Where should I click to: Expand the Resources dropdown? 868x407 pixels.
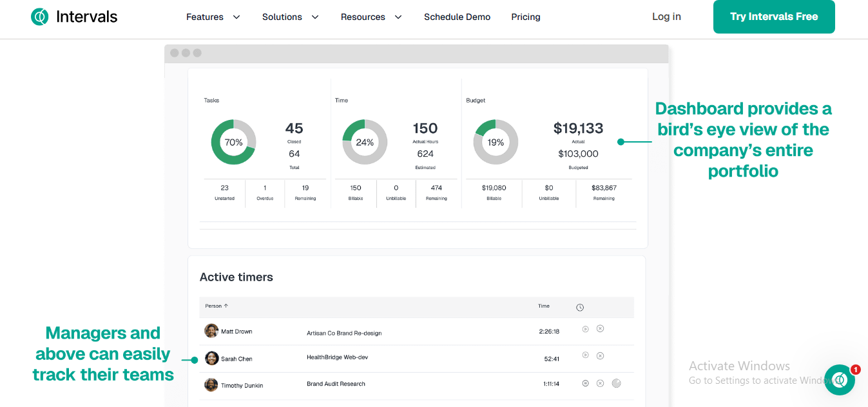pos(371,17)
